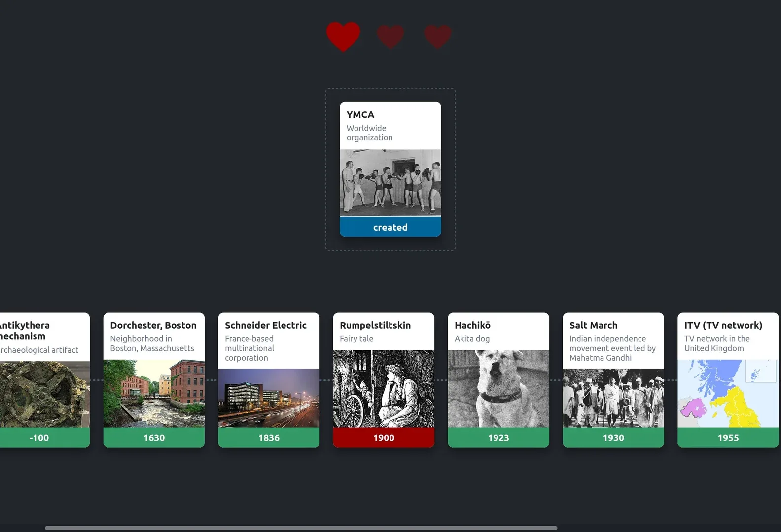Click the YMCA boxing photo

pos(390,182)
